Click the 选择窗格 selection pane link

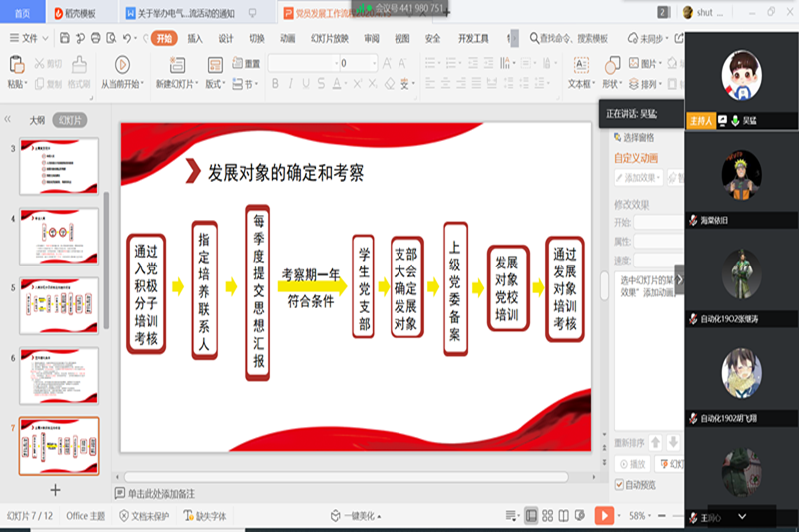[x=638, y=137]
